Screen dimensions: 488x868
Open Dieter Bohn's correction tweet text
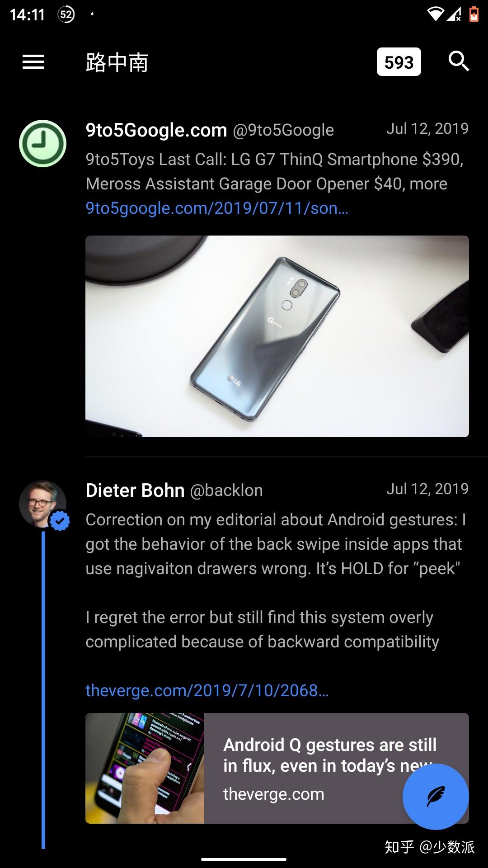point(276,580)
